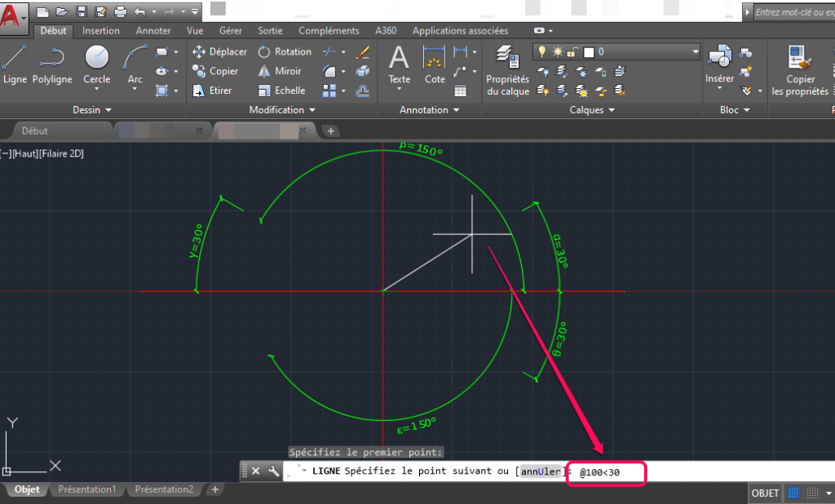This screenshot has width=835, height=504.
Task: Click Copier les propriétés tool
Action: [x=800, y=70]
